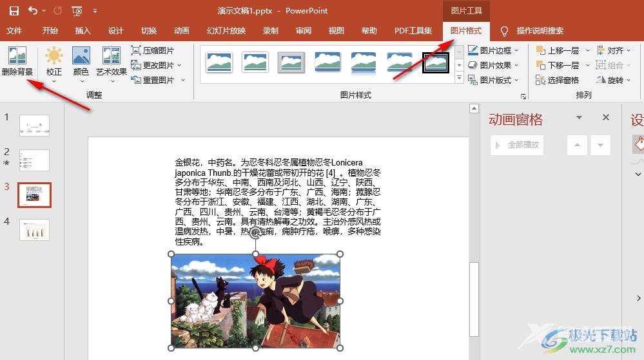Click the Redo icon in title bar
644x360 pixels.
click(57, 11)
